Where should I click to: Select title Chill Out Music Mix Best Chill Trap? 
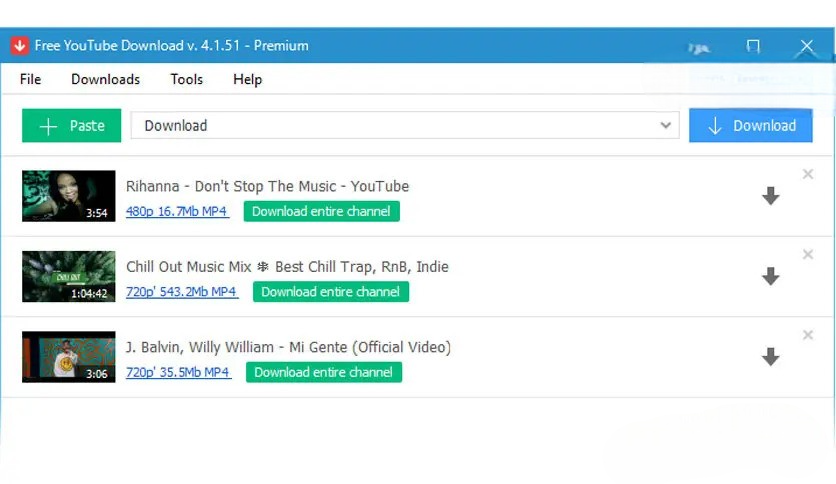pyautogui.click(x=287, y=267)
